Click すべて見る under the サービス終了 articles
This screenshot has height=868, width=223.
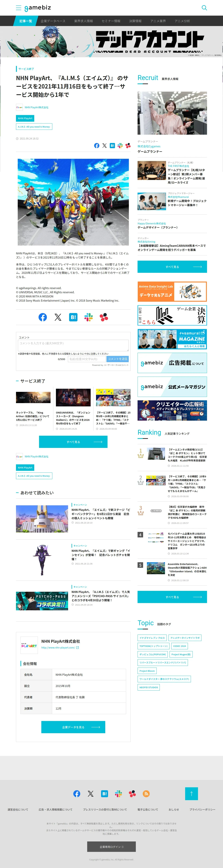coord(73,442)
